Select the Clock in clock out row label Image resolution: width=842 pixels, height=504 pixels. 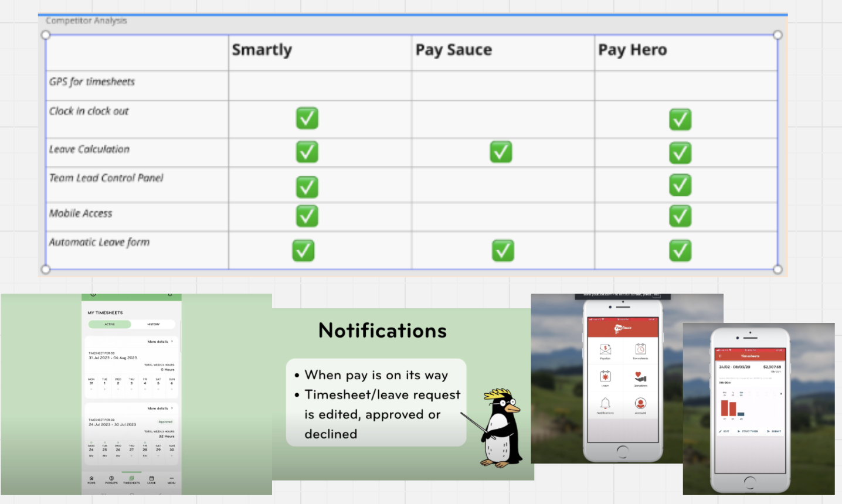[x=89, y=111]
